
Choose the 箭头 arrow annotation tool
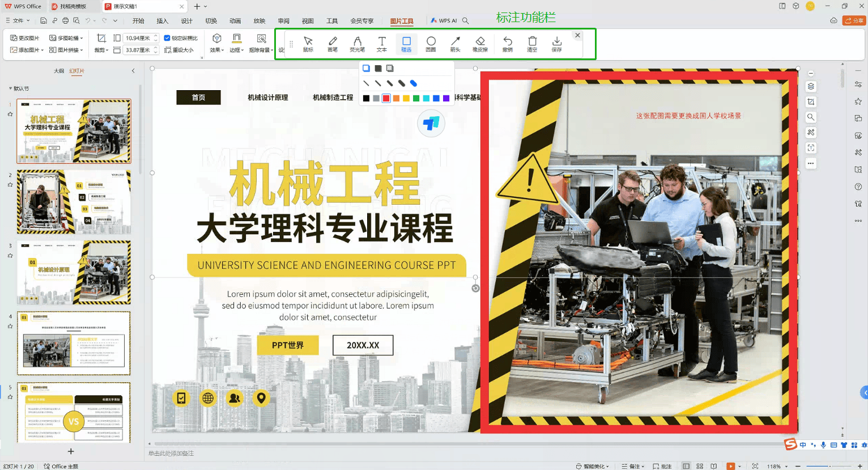coord(455,44)
